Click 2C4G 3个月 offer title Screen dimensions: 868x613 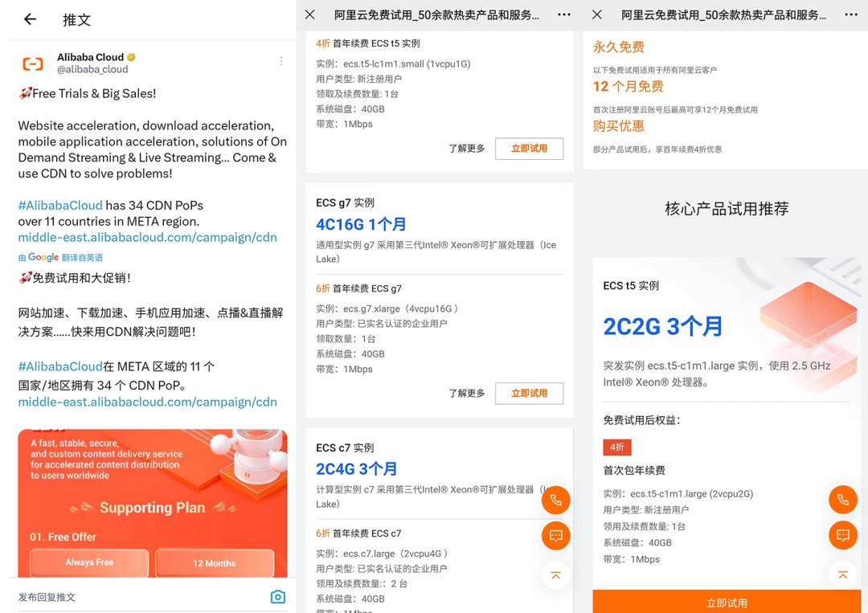point(357,469)
